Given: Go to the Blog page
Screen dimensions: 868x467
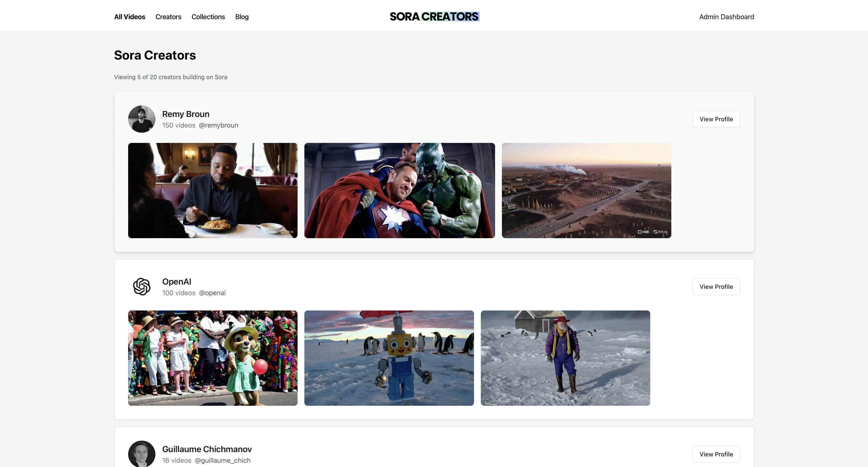Looking at the screenshot, I should (x=242, y=17).
